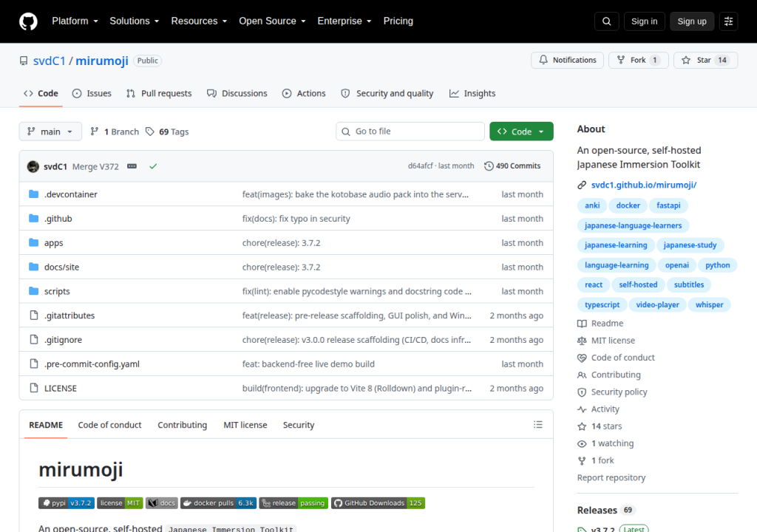
Task: Open the Insights tab
Action: click(x=472, y=94)
